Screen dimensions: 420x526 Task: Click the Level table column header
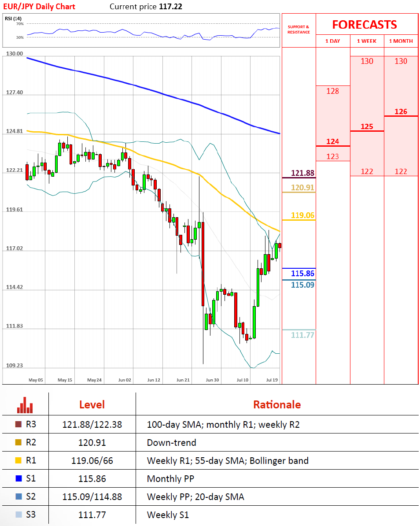coord(92,404)
